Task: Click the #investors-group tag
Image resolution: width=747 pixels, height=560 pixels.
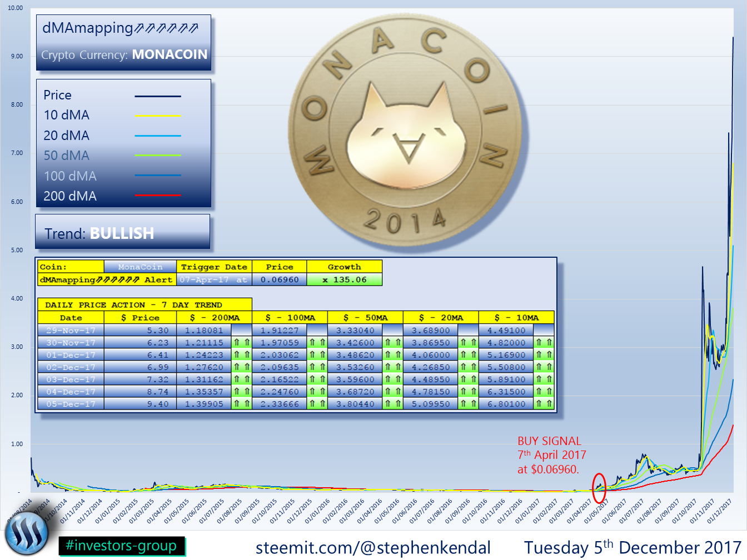Action: click(121, 546)
